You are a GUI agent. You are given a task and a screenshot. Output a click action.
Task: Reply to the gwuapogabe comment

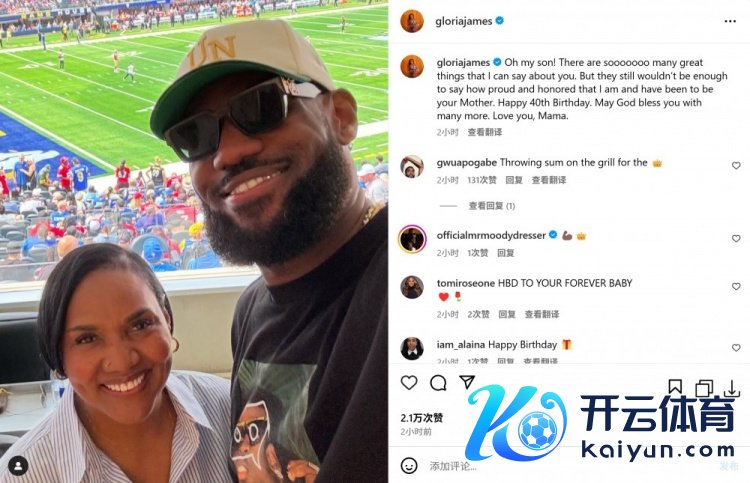(514, 180)
